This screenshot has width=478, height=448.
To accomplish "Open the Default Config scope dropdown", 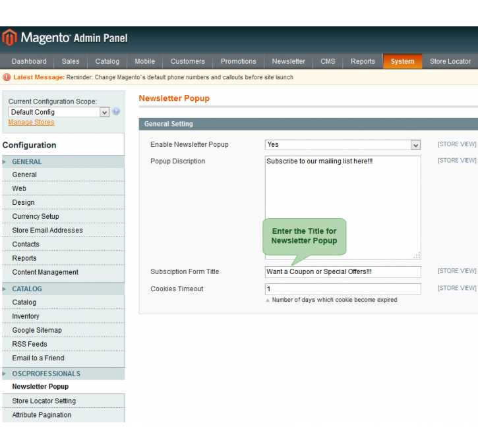I will (x=59, y=112).
